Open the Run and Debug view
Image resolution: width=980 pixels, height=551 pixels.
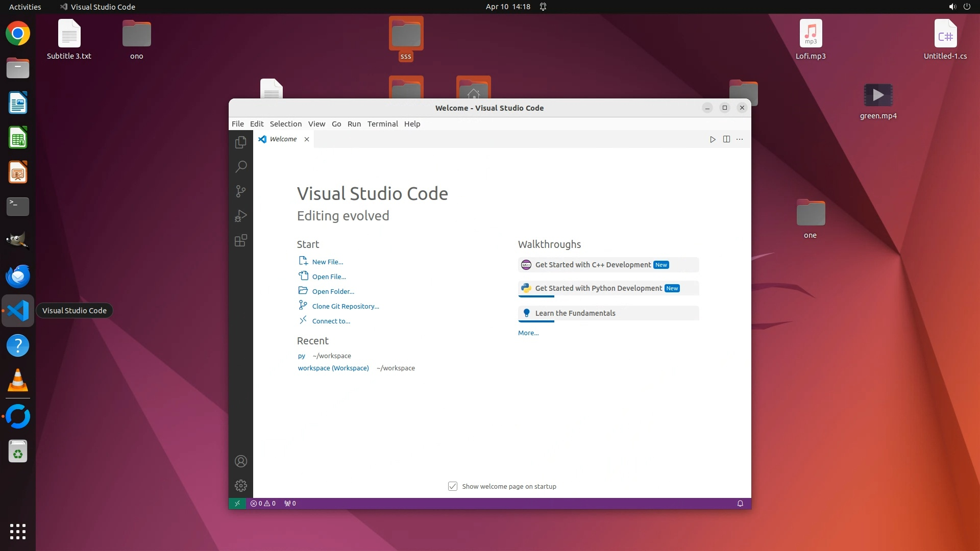click(x=241, y=216)
